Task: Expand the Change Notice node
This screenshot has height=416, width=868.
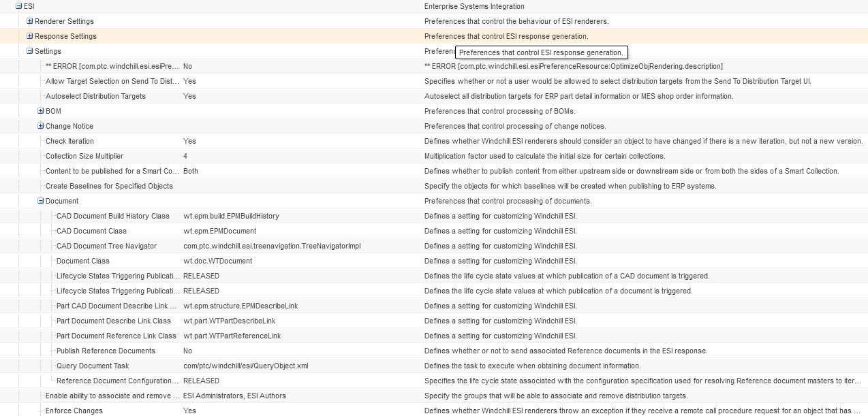Action: click(40, 126)
